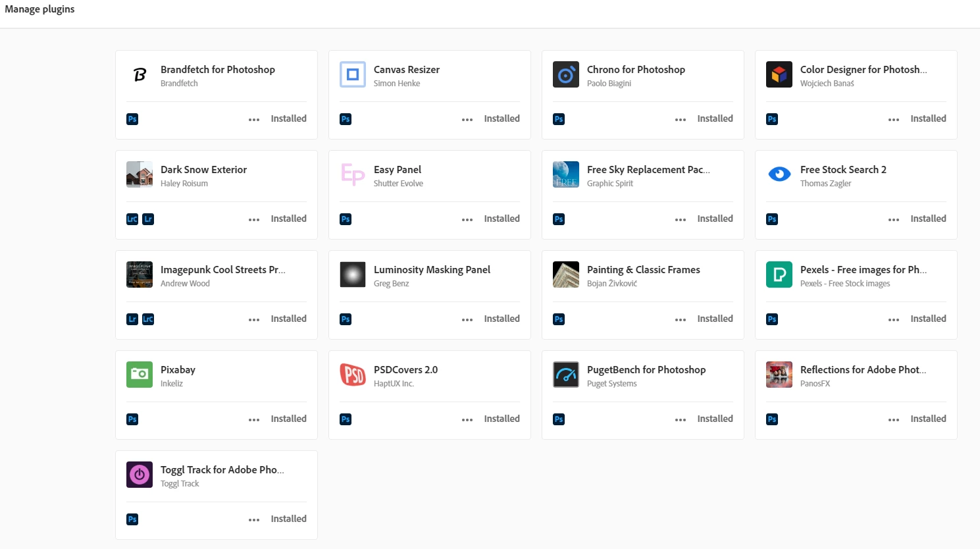Open the Brandfetch for Photoshop title
The image size is (980, 549).
(x=218, y=70)
